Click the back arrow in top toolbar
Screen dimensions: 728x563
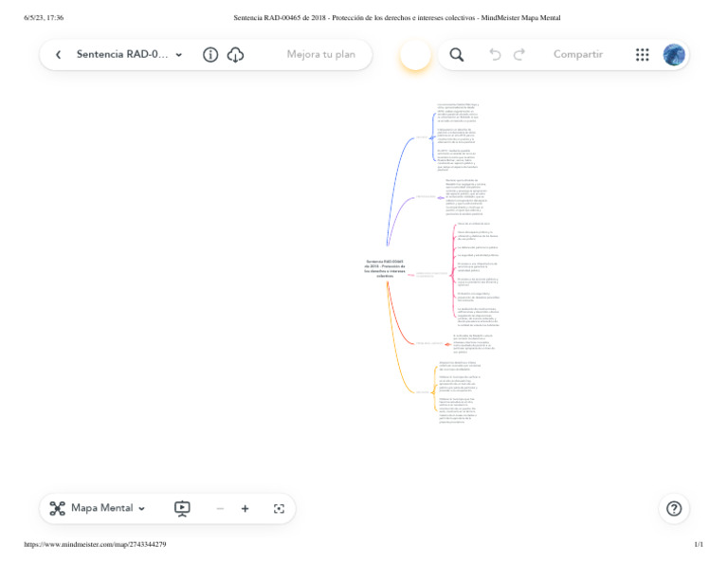pyautogui.click(x=58, y=55)
